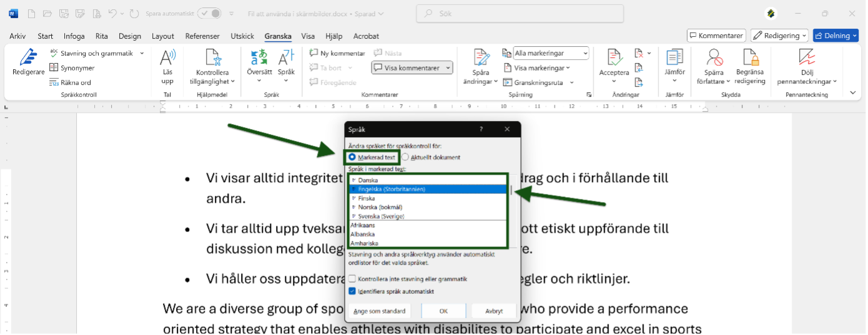Select Finska in language list
The height and width of the screenshot is (335, 868).
tap(428, 198)
